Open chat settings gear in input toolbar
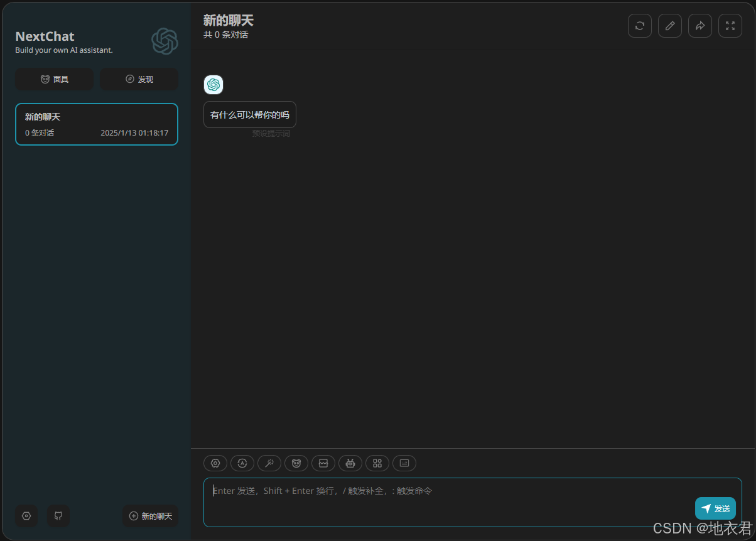 pyautogui.click(x=215, y=463)
